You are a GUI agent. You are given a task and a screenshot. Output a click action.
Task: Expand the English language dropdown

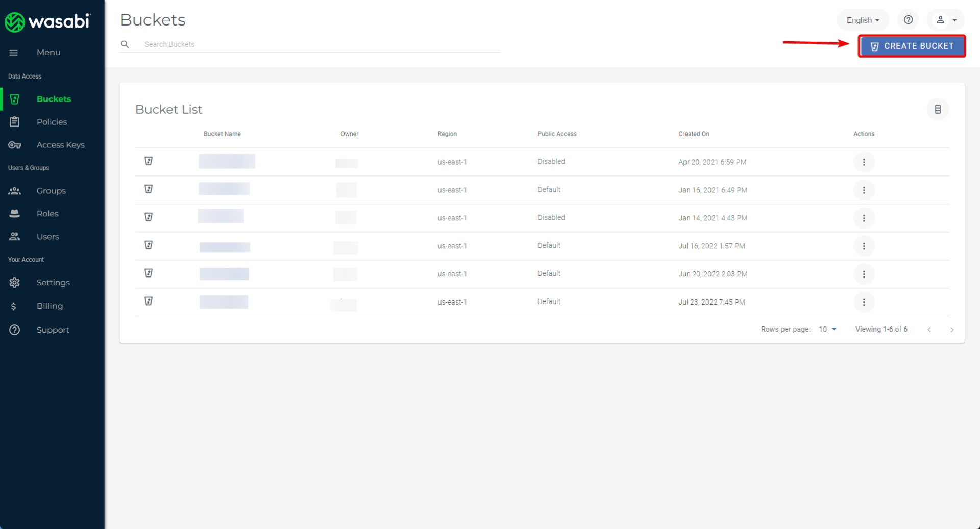coord(863,20)
